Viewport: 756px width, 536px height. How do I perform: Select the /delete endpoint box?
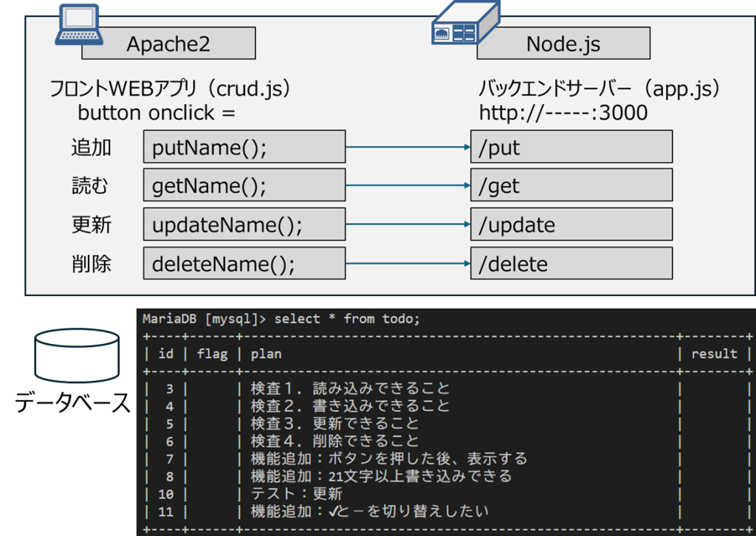coord(571,263)
